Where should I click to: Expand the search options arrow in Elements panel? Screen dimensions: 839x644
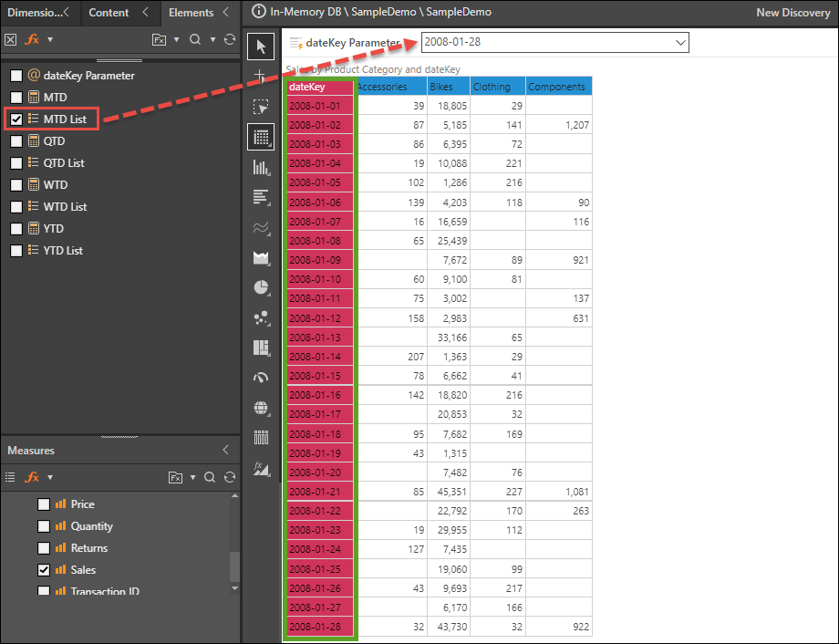click(212, 40)
